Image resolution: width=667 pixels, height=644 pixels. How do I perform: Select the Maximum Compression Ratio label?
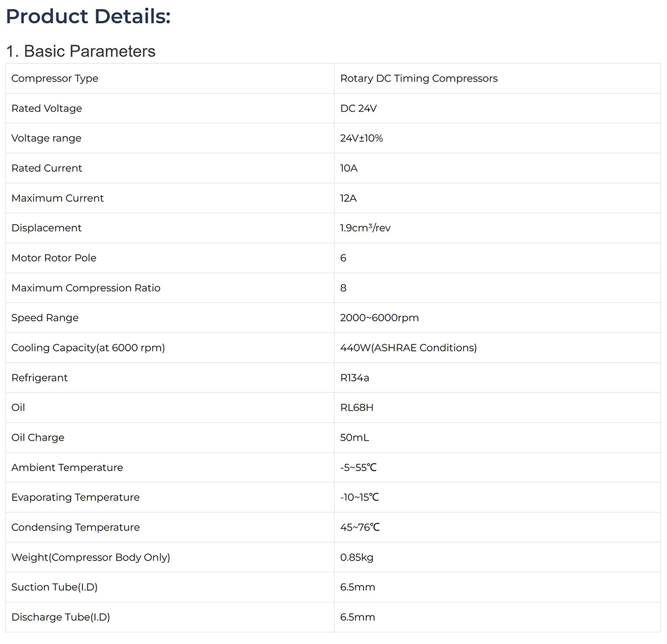86,288
